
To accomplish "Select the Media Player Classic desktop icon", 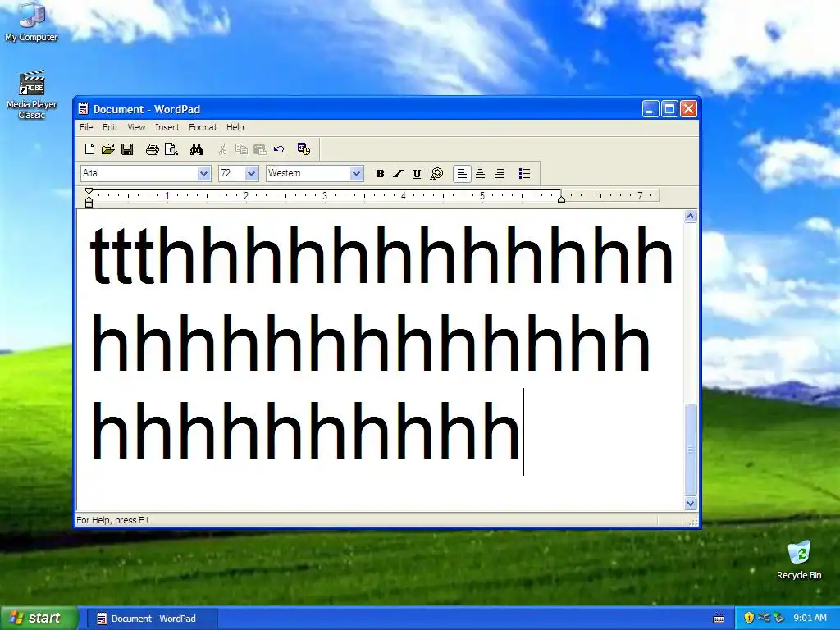I will (x=31, y=95).
